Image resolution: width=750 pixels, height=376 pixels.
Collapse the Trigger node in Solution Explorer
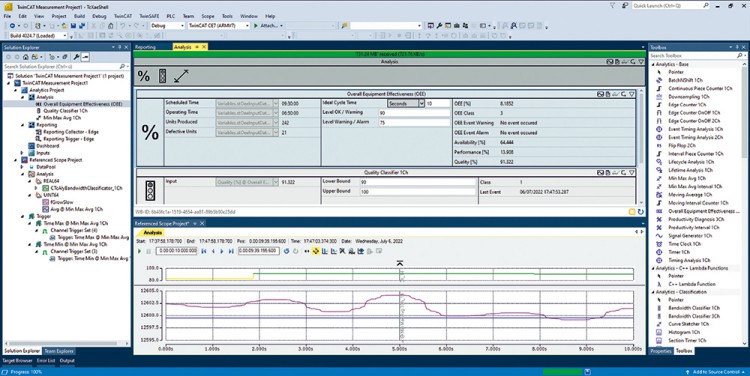[x=22, y=216]
